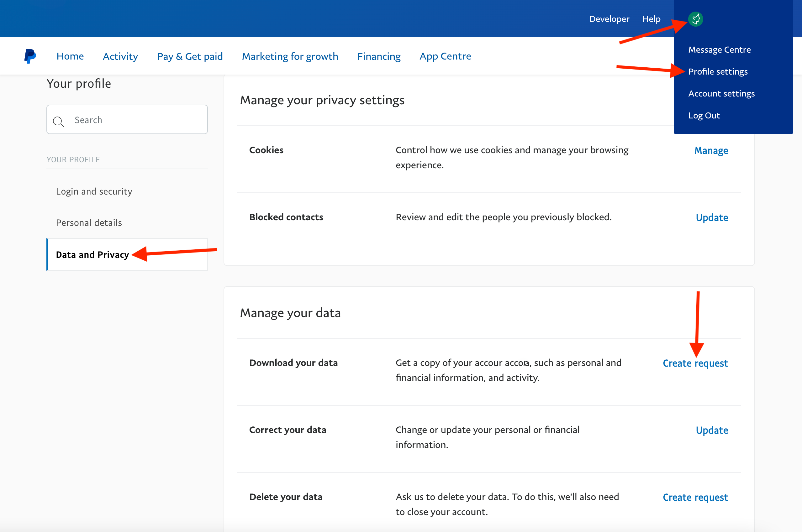
Task: Click the 'Correct your data' label
Action: tap(288, 430)
